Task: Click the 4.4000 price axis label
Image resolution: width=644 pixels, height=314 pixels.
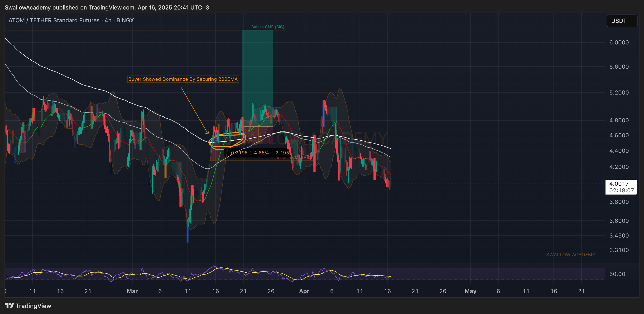Action: point(619,151)
